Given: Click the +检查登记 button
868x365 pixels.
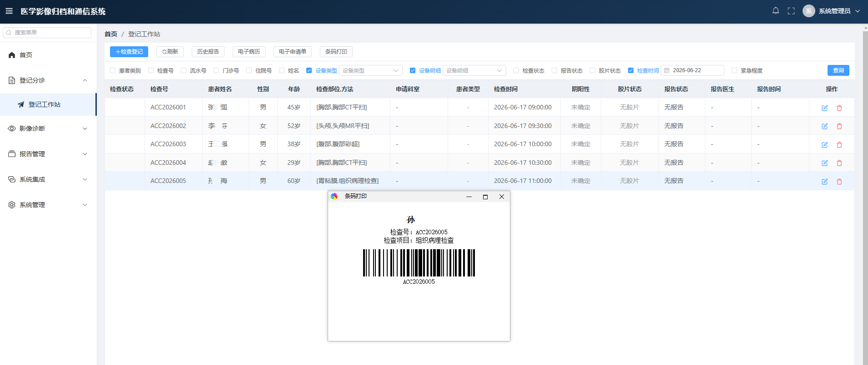Looking at the screenshot, I should 129,52.
